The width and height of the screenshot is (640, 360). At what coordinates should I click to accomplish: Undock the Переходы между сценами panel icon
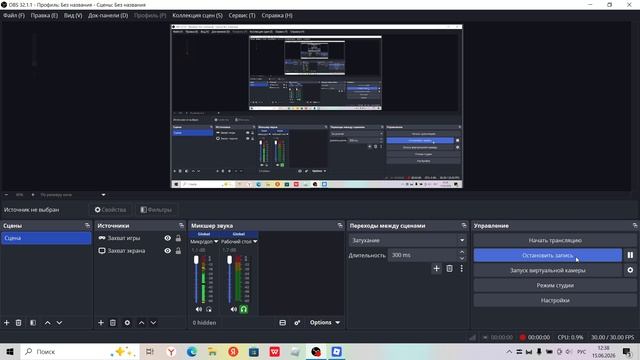point(464,225)
